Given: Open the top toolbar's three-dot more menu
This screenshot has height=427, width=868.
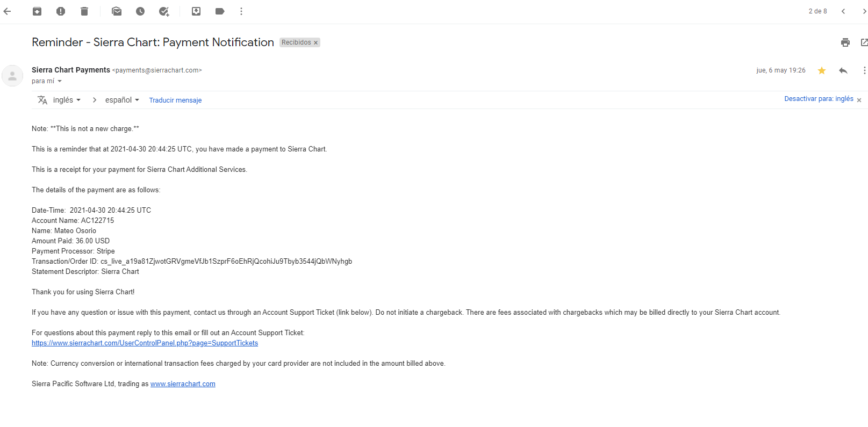Looking at the screenshot, I should point(241,11).
